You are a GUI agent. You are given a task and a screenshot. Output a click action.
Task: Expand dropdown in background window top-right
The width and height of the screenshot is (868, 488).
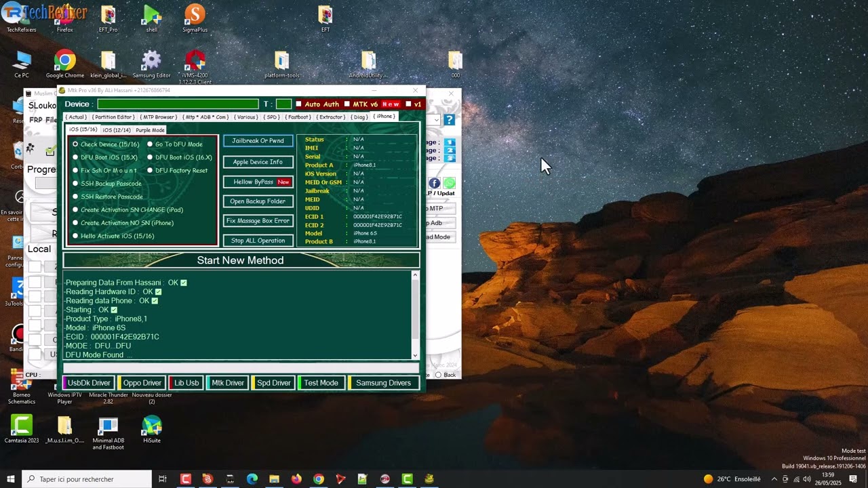(x=437, y=120)
